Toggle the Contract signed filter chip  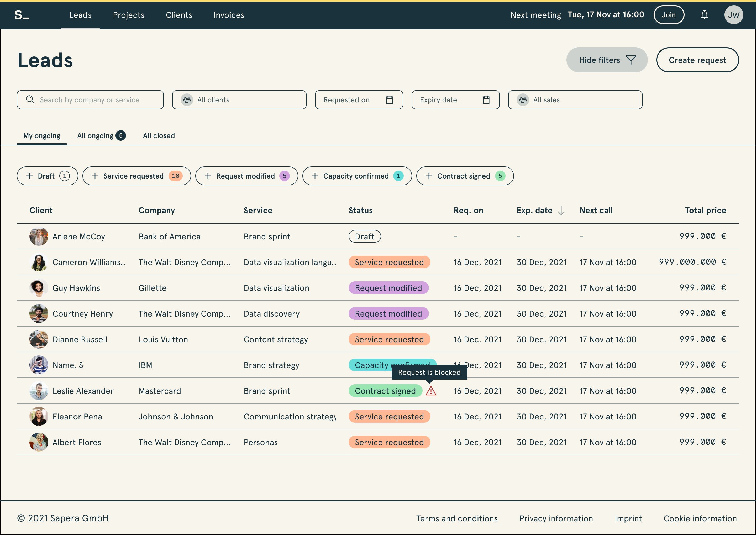tap(464, 176)
